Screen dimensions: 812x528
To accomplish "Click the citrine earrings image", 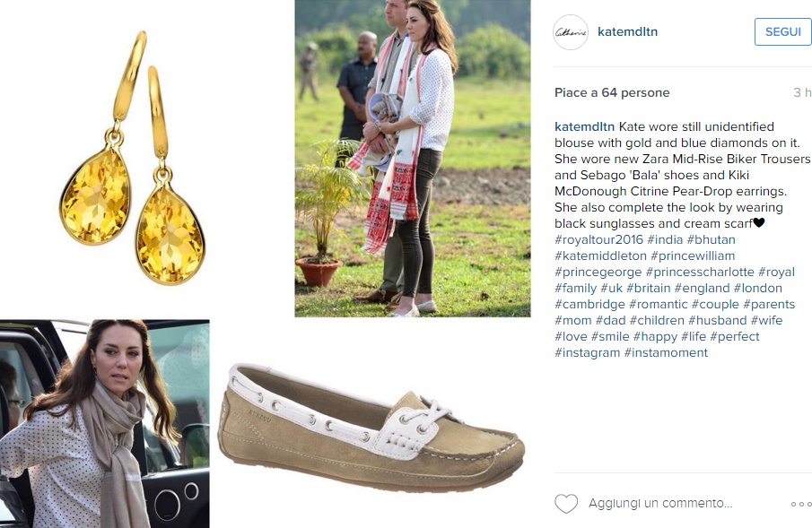I will point(132,158).
